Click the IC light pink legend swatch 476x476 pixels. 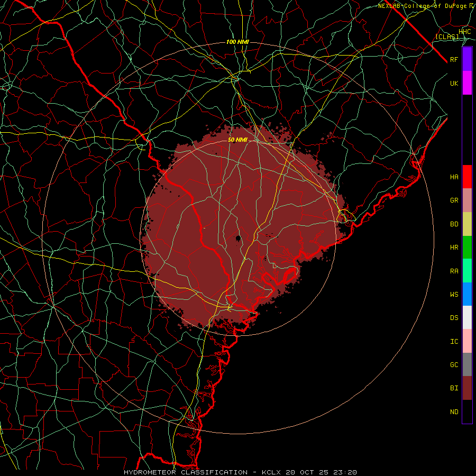coord(467,341)
